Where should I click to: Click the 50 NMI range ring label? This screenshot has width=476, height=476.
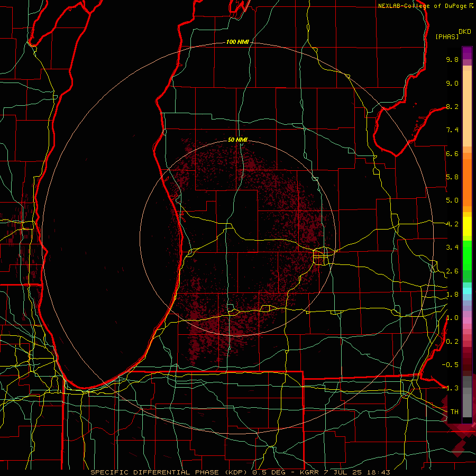point(237,140)
